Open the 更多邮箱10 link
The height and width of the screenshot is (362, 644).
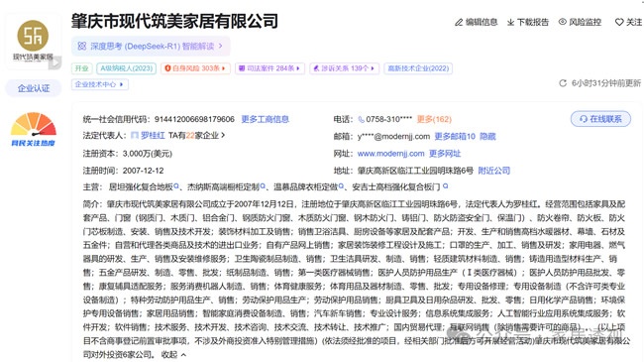[x=455, y=137]
